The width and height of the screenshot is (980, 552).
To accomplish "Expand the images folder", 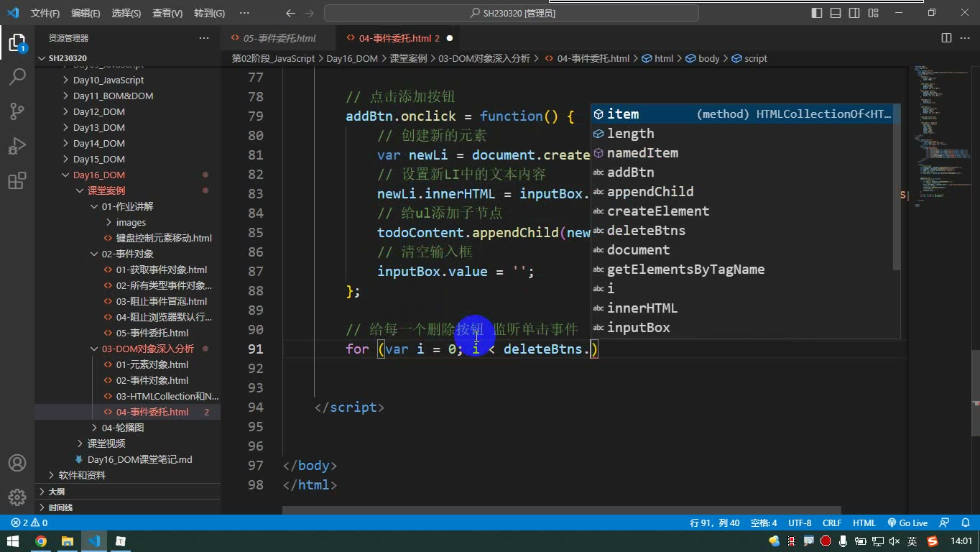I will (131, 222).
